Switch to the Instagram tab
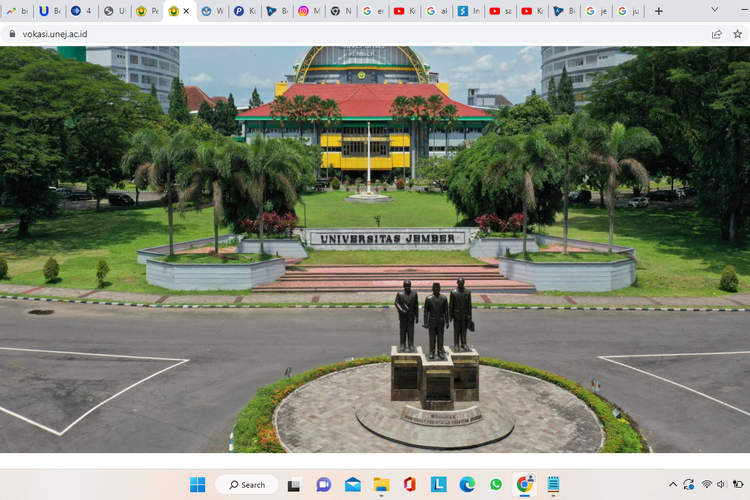The width and height of the screenshot is (750, 500). [304, 11]
